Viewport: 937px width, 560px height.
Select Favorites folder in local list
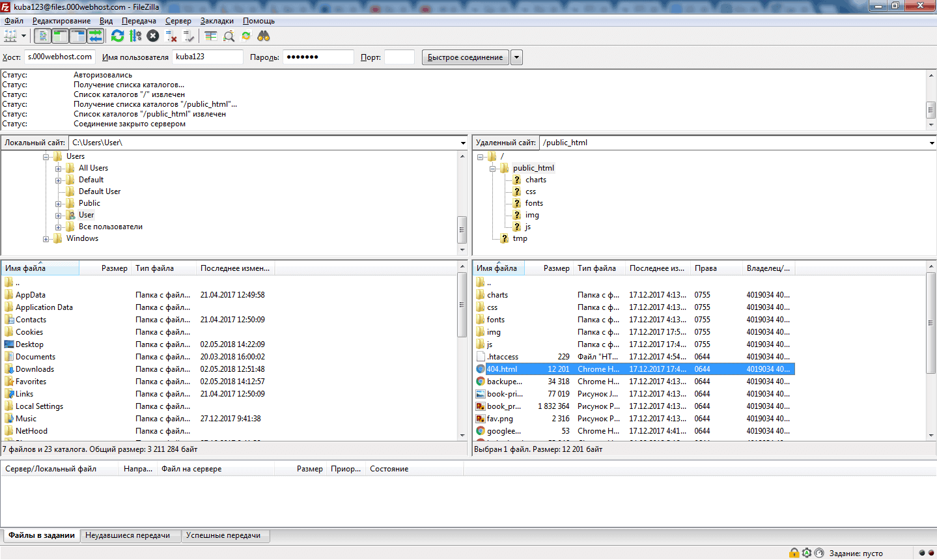pos(31,382)
